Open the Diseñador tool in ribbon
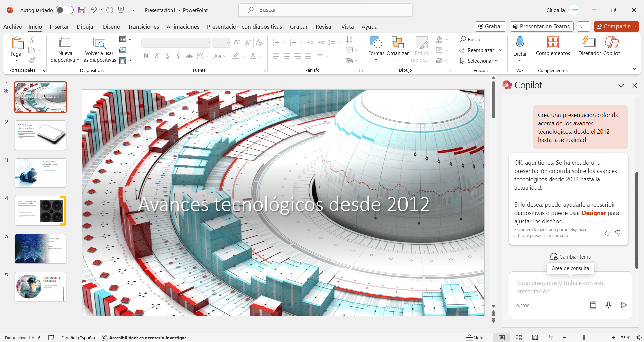The image size is (644, 342). 589,43
